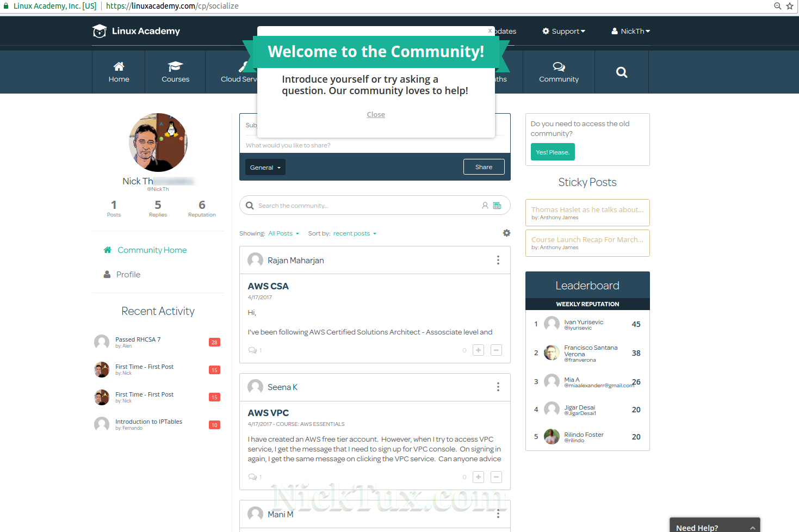Screen dimensions: 799x532
Task: Click the green grid icon in search bar
Action: pyautogui.click(x=497, y=206)
